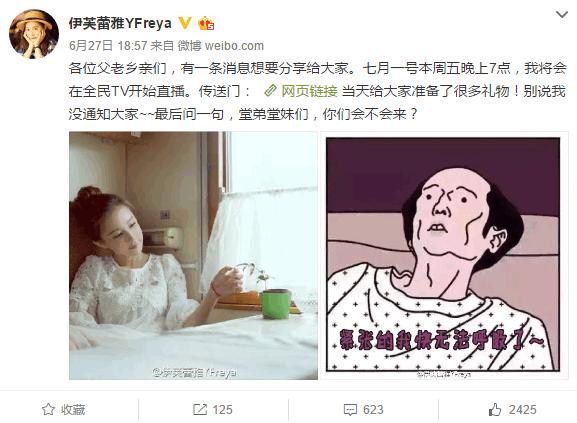The width and height of the screenshot is (577, 423).
Task: Open the 623 comments count
Action: point(373,409)
